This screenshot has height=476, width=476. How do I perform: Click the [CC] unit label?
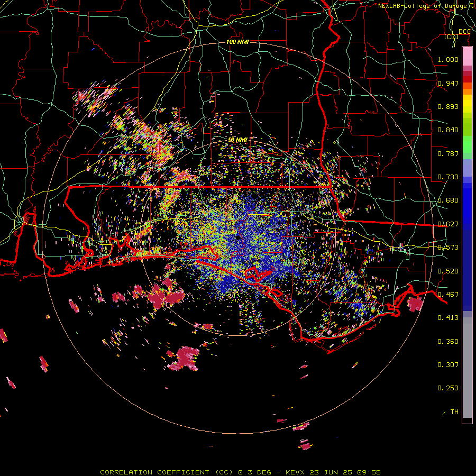click(452, 36)
